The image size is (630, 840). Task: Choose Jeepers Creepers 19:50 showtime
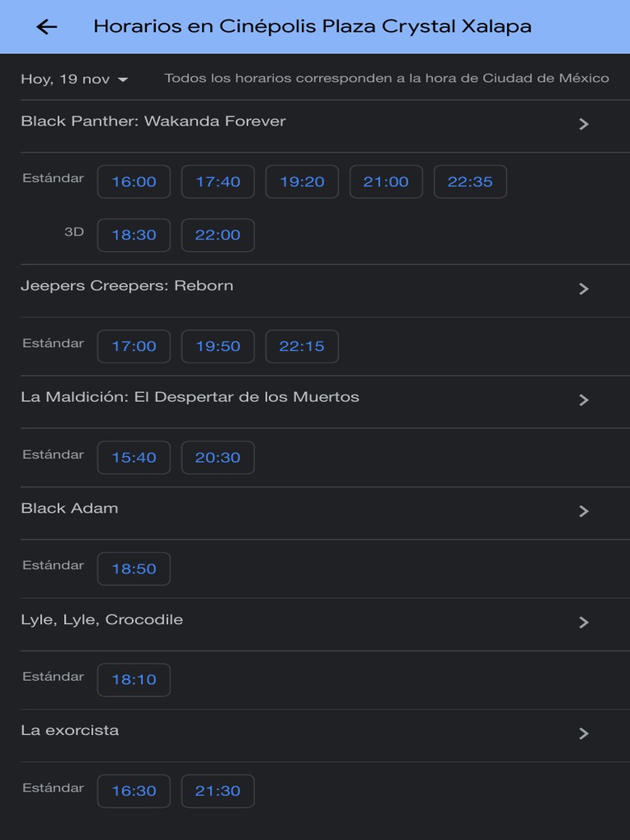(217, 347)
